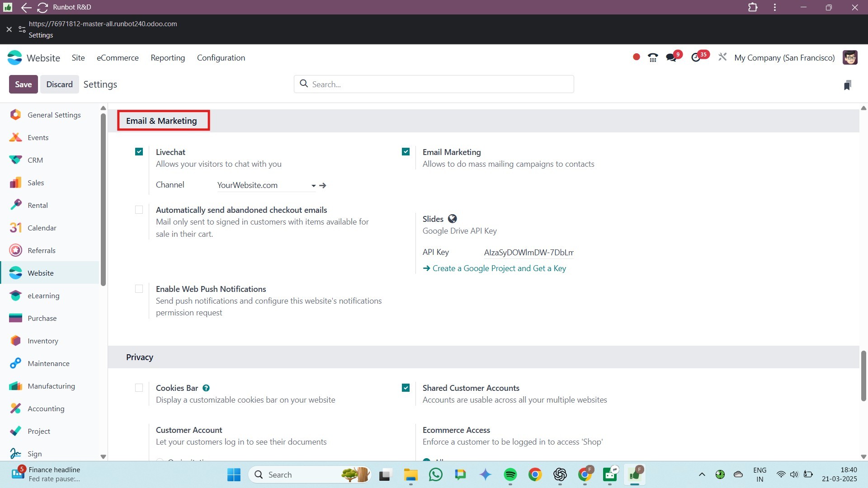Open Create a Google Project and Get a Key link

pos(499,268)
